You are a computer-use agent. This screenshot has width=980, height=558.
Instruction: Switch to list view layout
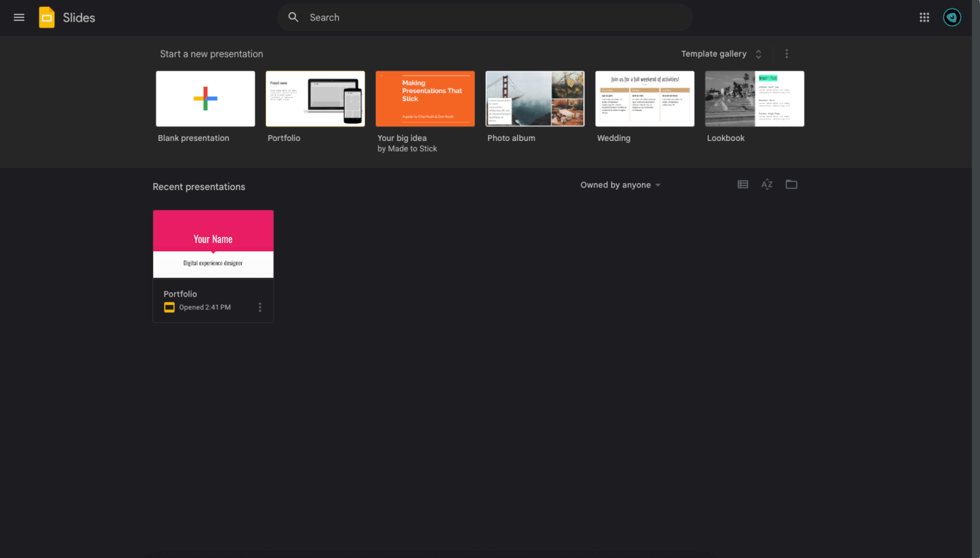coord(743,185)
